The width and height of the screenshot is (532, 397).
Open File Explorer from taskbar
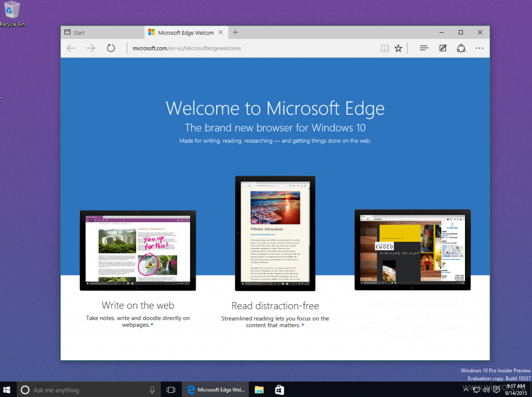[x=259, y=390]
